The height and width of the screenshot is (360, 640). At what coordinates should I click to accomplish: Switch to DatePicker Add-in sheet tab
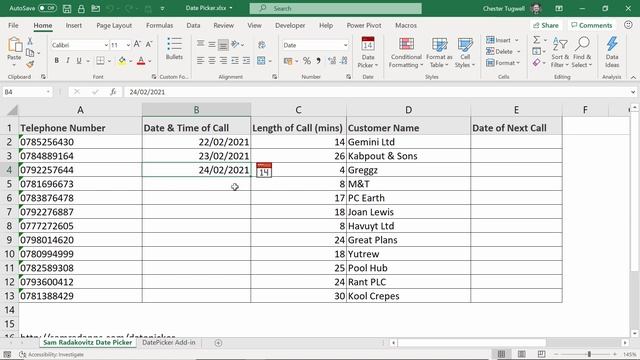click(x=169, y=342)
